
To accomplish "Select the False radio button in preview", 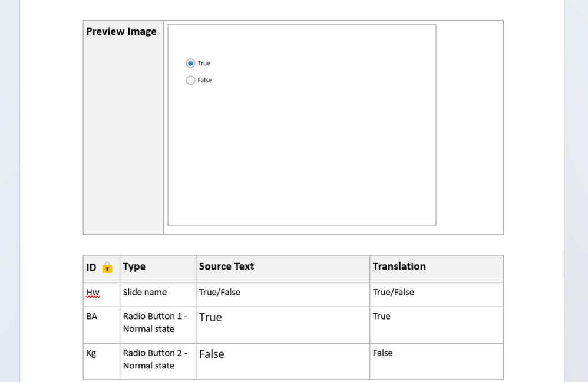I will click(190, 80).
